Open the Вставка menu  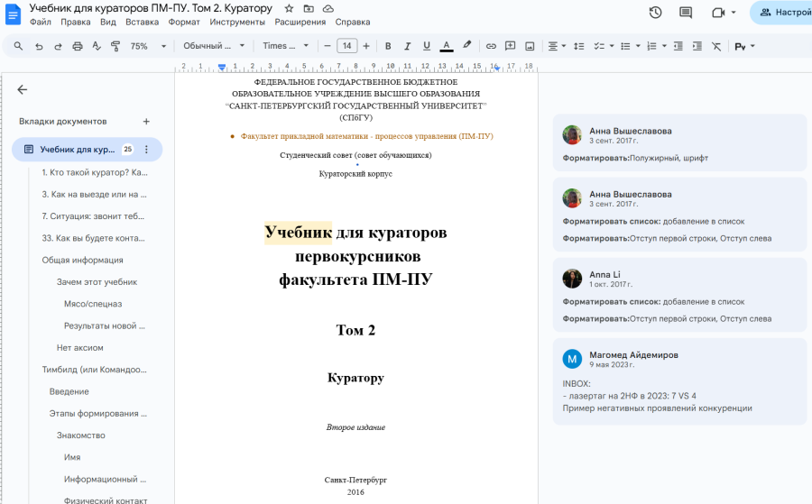pos(142,22)
